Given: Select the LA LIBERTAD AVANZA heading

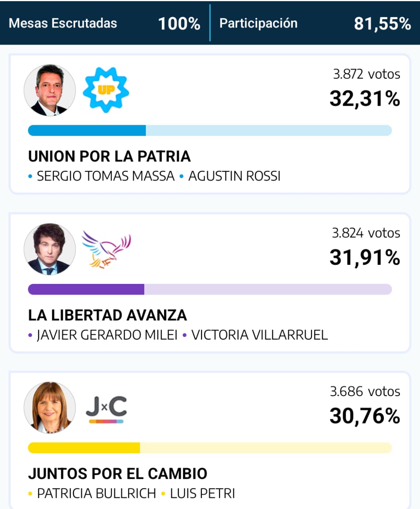Looking at the screenshot, I should (107, 315).
